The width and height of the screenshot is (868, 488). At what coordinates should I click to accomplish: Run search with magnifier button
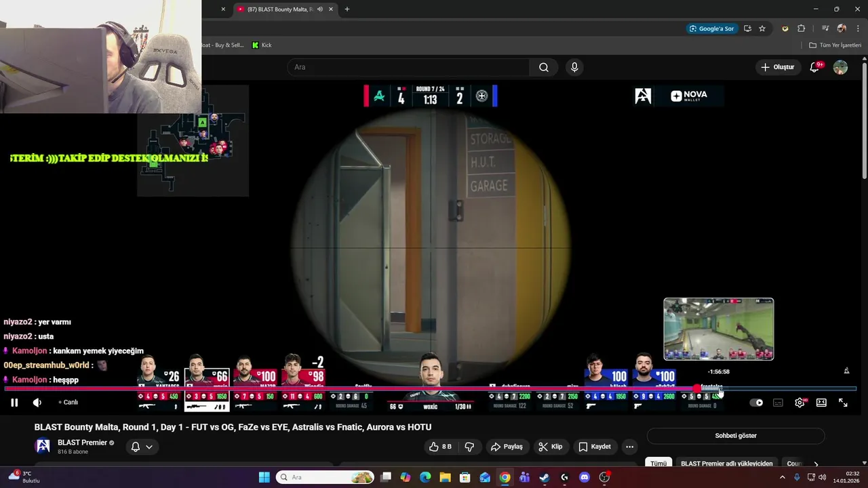pos(544,67)
